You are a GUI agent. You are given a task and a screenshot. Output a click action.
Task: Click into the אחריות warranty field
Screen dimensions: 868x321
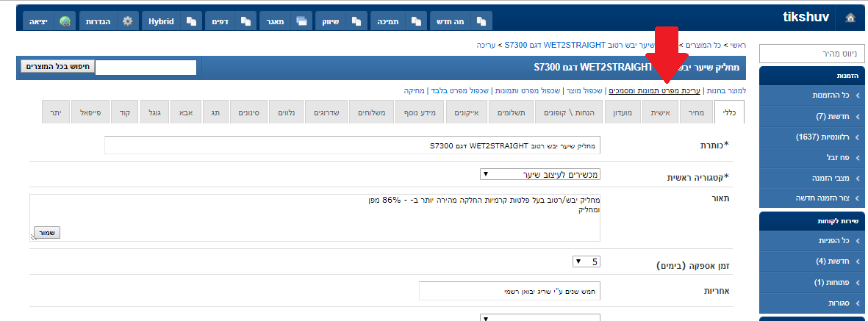pyautogui.click(x=510, y=291)
